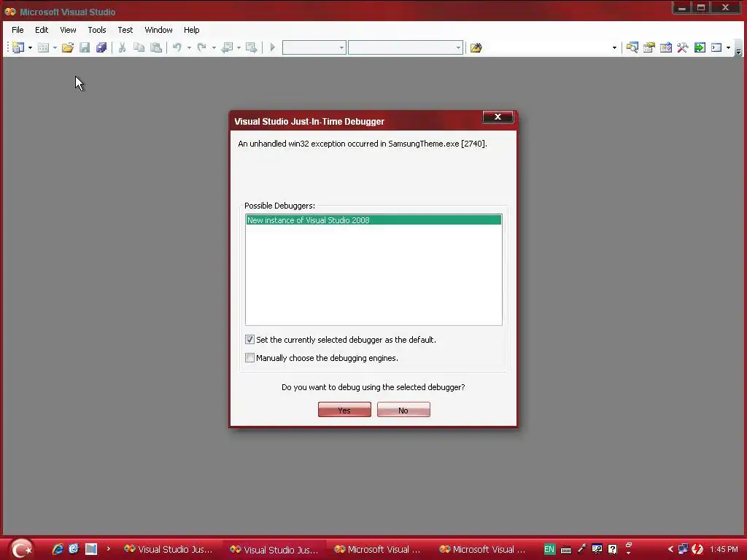The image size is (747, 560).
Task: Click the help question mark icon in the taskbar
Action: point(613,549)
